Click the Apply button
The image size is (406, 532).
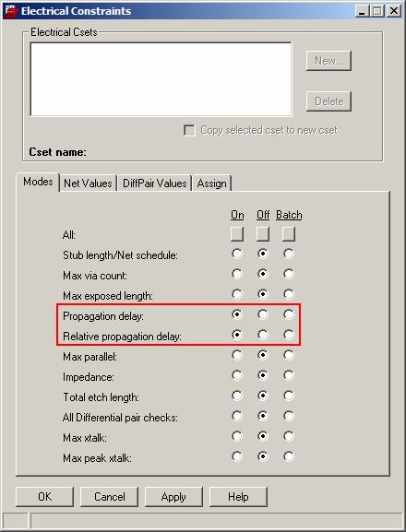173,497
